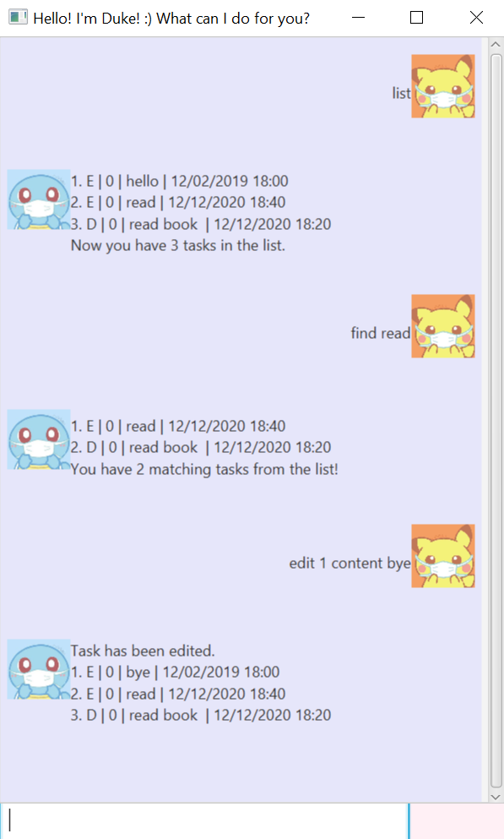
Task: Click the Pikachu avatar beside "edit 1 content bye"
Action: coord(443,556)
